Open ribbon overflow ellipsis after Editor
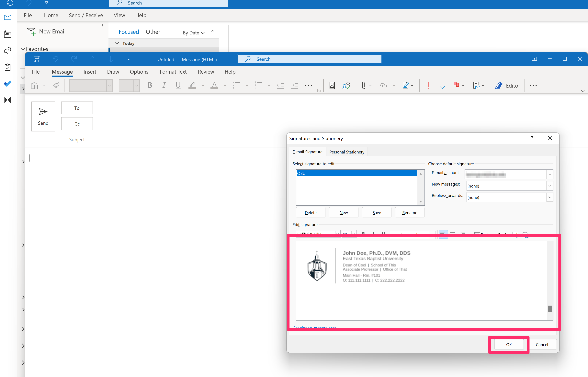Viewport: 588px width, 377px height. point(533,85)
